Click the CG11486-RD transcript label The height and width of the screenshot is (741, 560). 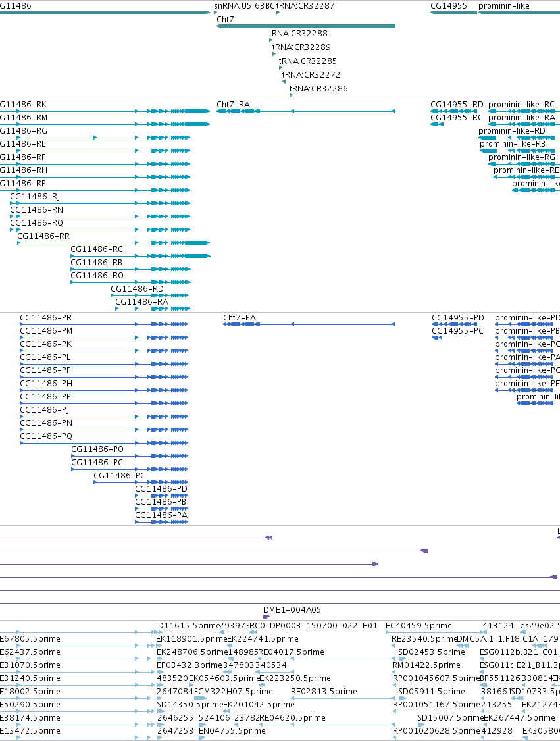[x=137, y=289]
